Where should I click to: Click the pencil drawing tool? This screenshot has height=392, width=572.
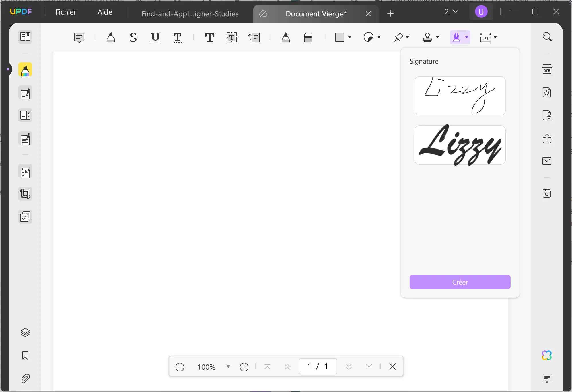click(x=285, y=37)
